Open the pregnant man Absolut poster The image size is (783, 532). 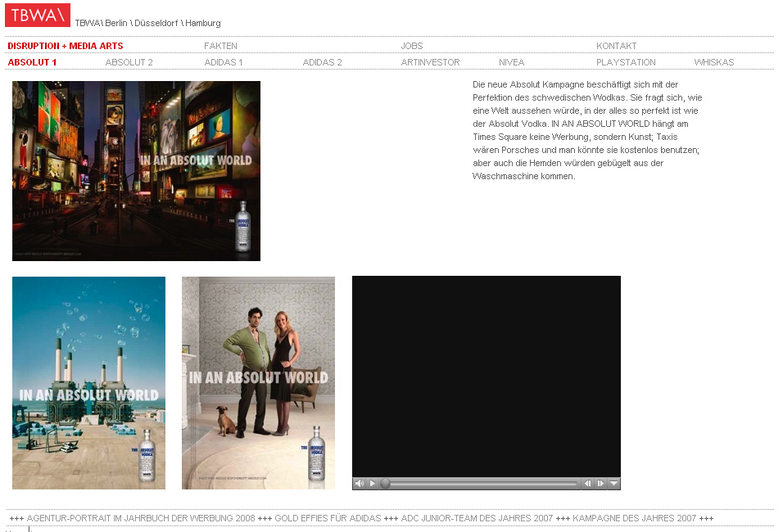pos(258,383)
